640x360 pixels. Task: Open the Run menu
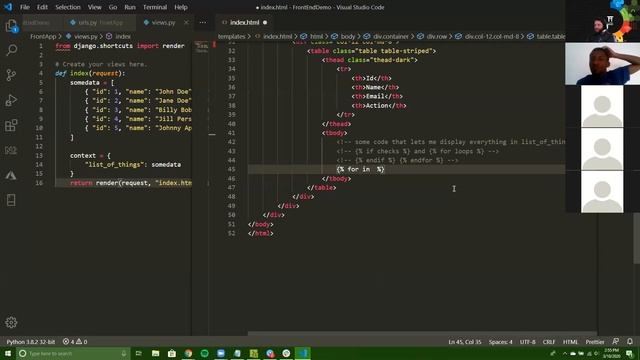click(x=130, y=7)
